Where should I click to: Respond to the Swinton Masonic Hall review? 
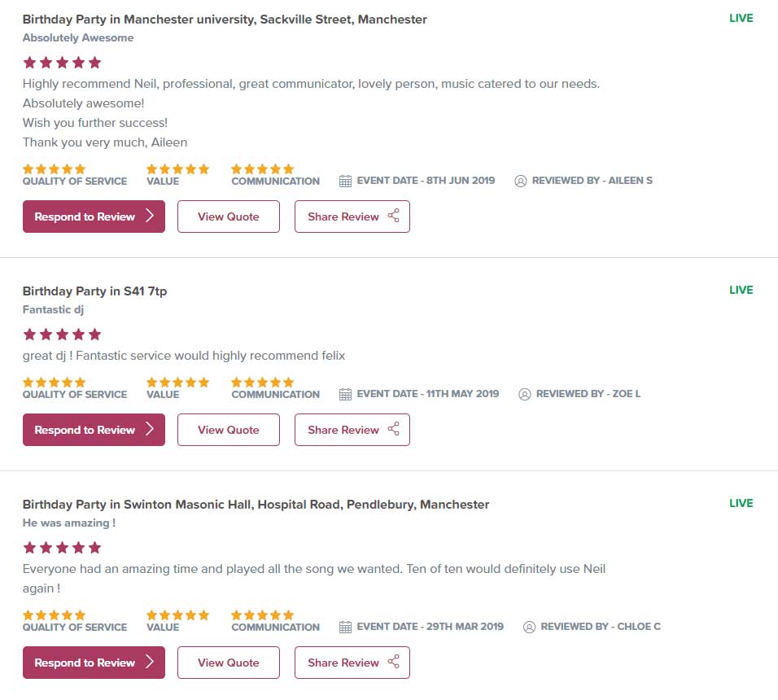point(94,663)
